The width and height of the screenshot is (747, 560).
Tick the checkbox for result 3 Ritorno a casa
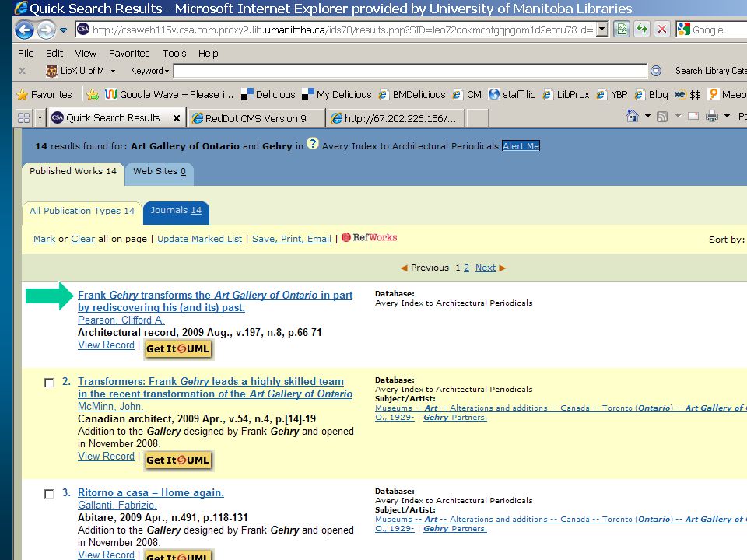[x=48, y=494]
